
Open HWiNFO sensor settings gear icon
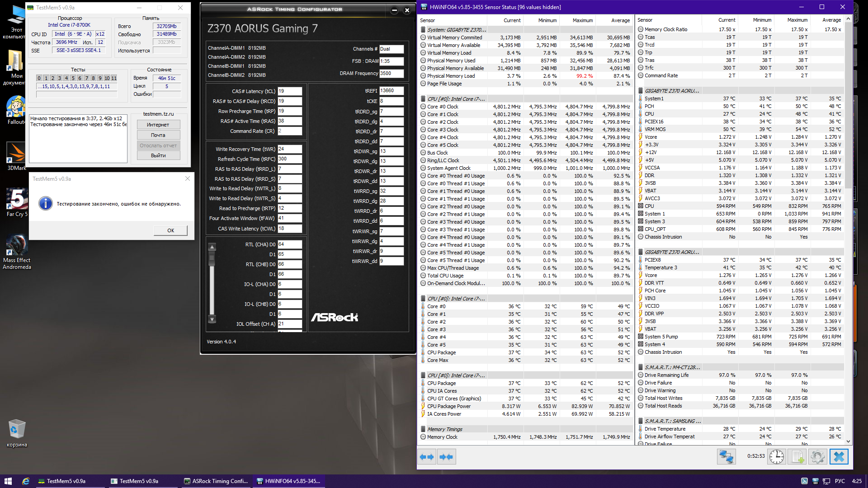click(817, 457)
